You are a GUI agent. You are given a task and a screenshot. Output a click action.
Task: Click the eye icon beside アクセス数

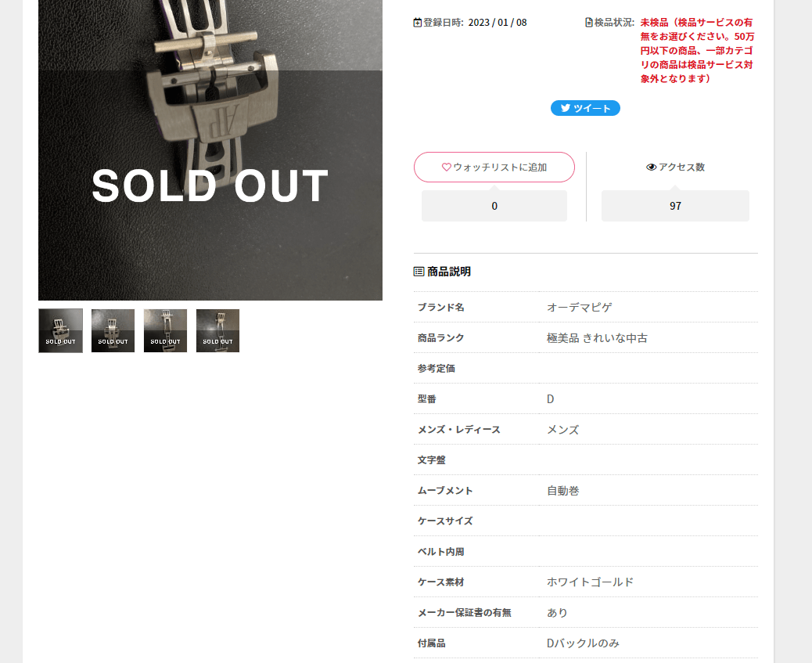(652, 167)
